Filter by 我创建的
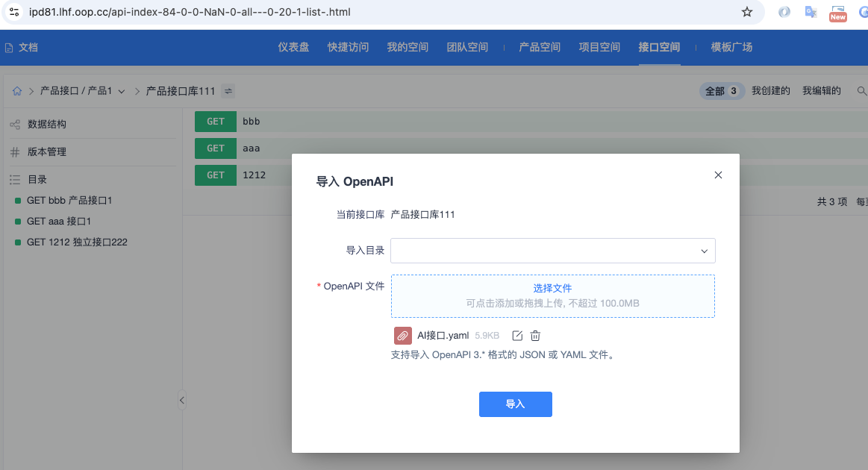The width and height of the screenshot is (868, 470). click(770, 91)
